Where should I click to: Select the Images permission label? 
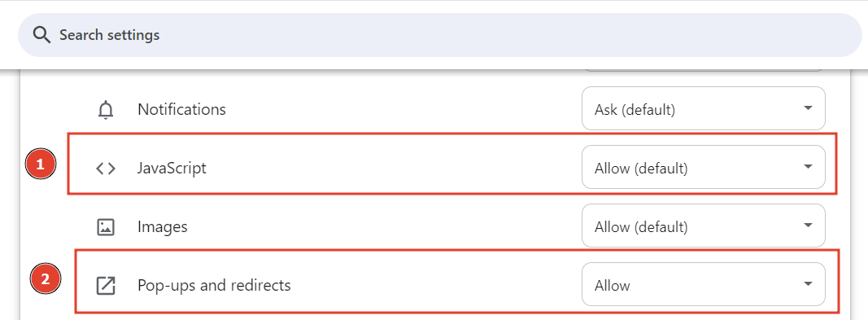163,227
